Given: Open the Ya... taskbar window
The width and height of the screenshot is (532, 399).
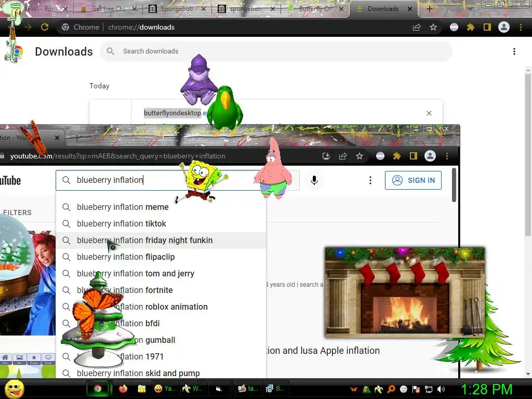Looking at the screenshot, I should click(164, 389).
